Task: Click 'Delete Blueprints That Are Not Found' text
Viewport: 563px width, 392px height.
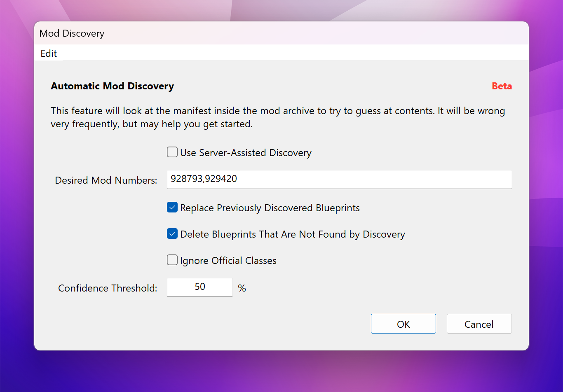Action: [x=293, y=234]
